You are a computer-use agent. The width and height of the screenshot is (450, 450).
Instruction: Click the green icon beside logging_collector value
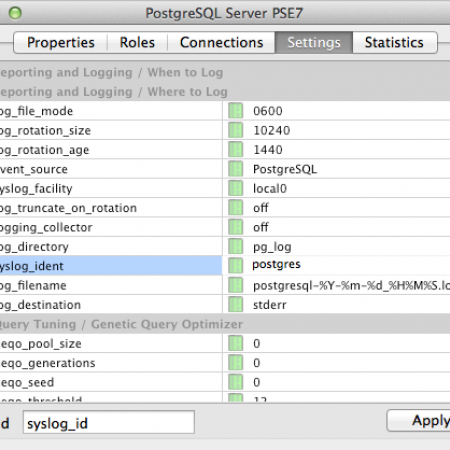[236, 227]
